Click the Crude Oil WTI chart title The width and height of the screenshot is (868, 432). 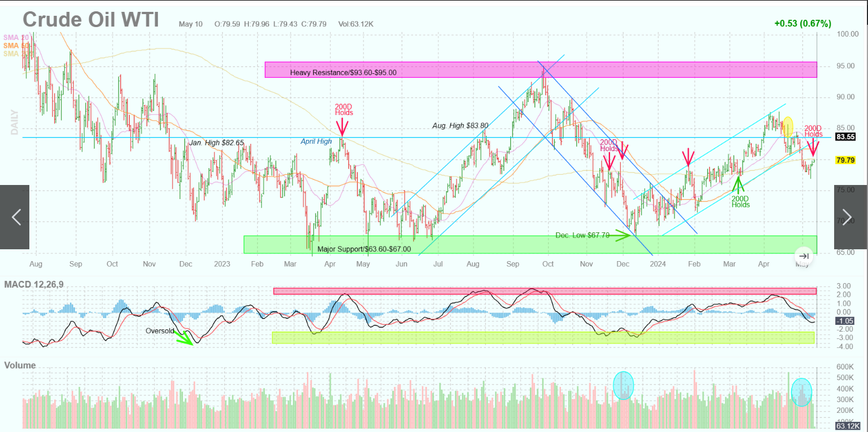[x=91, y=20]
